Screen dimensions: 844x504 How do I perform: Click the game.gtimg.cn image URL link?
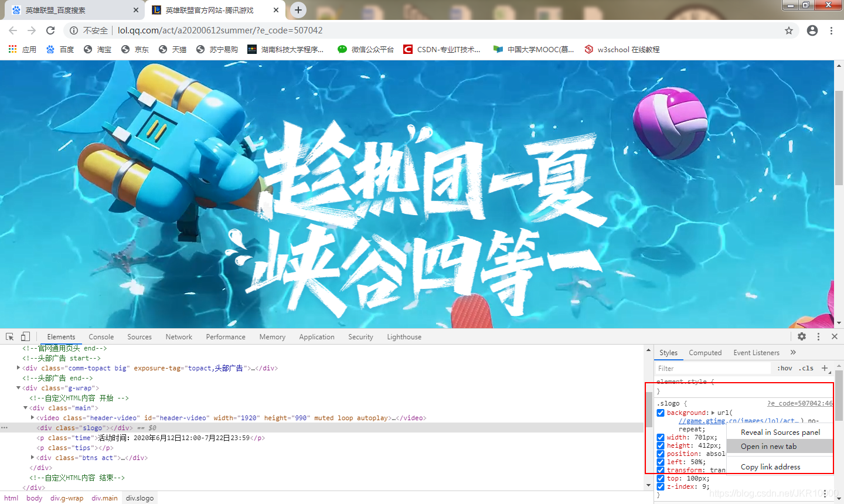[738, 421]
